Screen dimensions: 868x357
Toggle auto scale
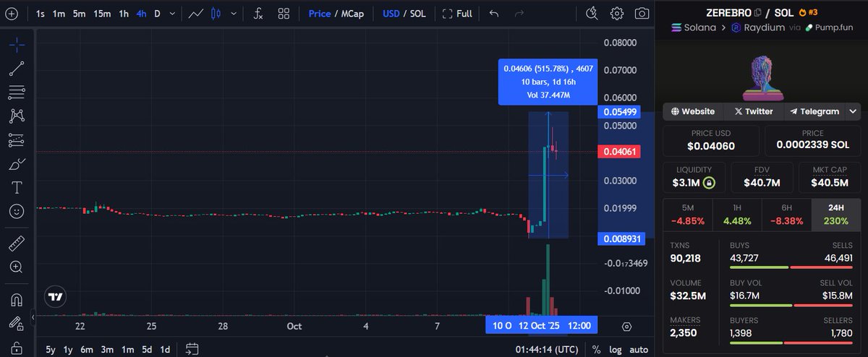(639, 349)
